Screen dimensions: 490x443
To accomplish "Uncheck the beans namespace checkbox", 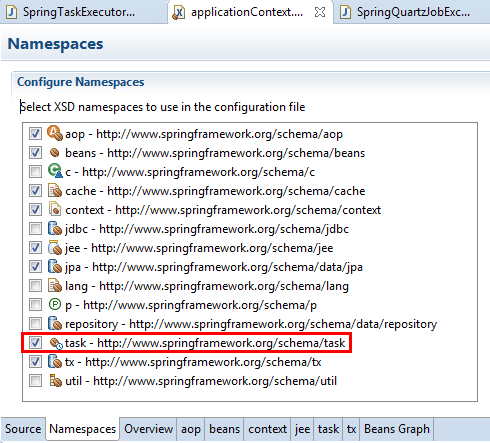I will pyautogui.click(x=35, y=153).
